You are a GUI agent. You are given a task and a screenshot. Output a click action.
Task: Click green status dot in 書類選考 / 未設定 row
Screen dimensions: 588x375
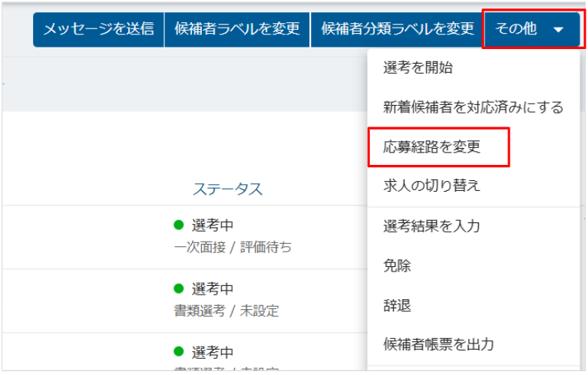(179, 289)
